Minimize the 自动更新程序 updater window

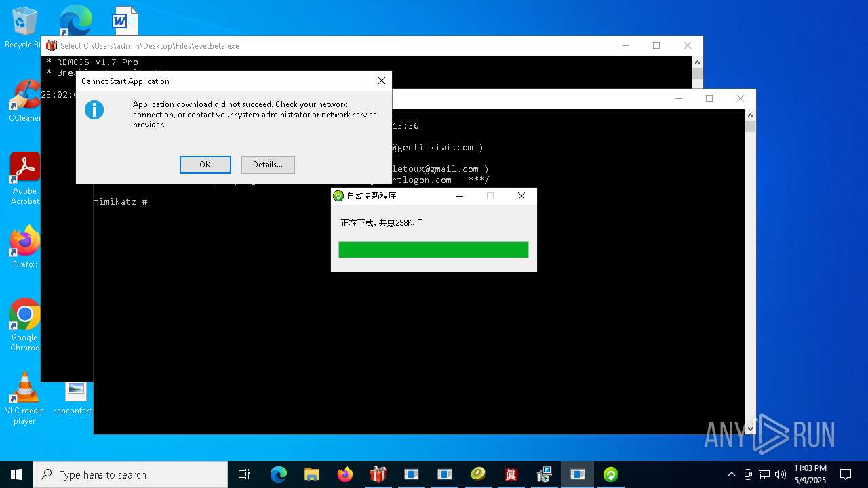pyautogui.click(x=459, y=196)
